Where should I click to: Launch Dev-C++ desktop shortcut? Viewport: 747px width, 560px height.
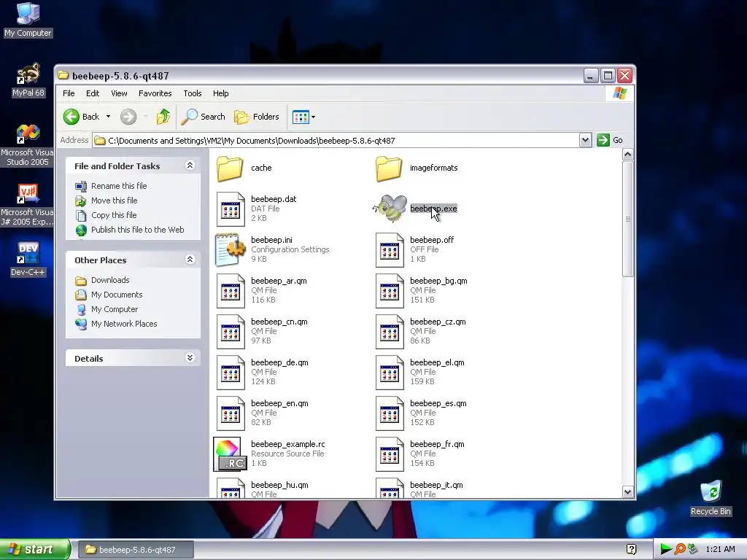click(28, 259)
